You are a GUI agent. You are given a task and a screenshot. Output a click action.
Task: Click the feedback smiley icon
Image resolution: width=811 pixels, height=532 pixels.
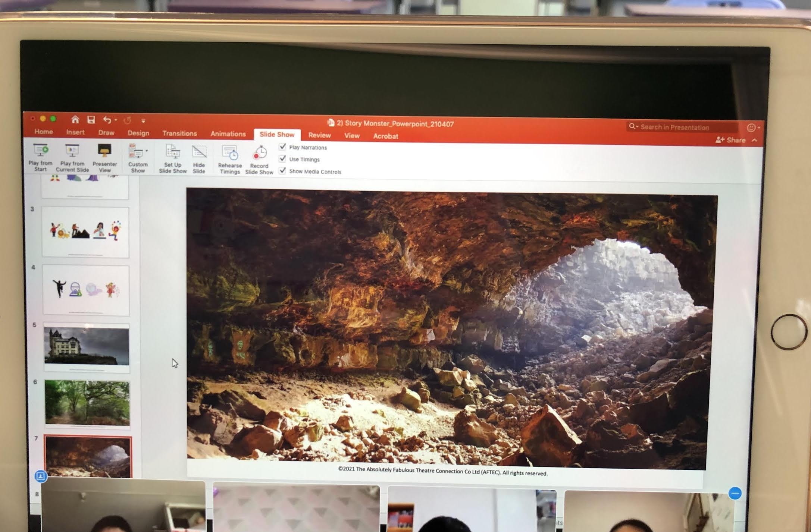[751, 128]
